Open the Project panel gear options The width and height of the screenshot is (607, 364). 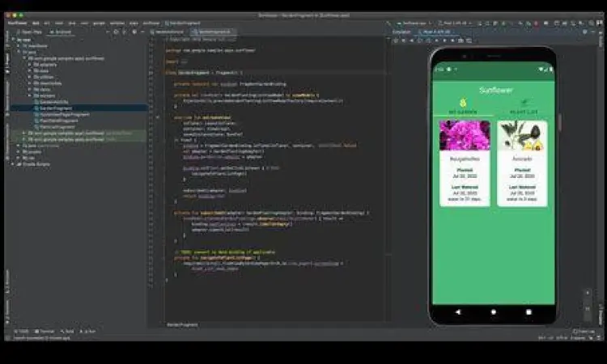click(134, 32)
